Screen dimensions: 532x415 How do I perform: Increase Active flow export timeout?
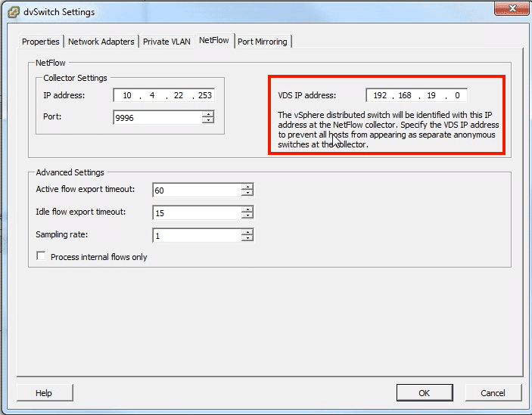pyautogui.click(x=247, y=187)
